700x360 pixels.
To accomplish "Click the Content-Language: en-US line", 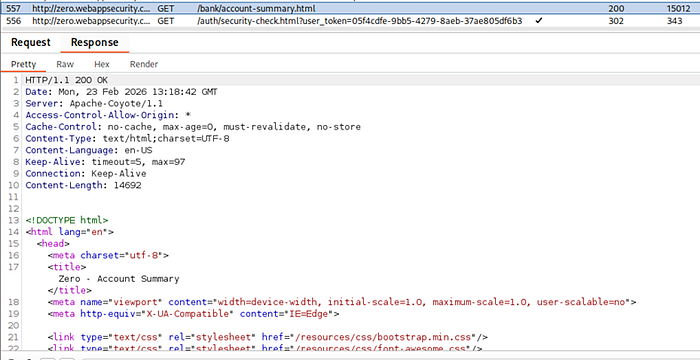I will pyautogui.click(x=88, y=150).
